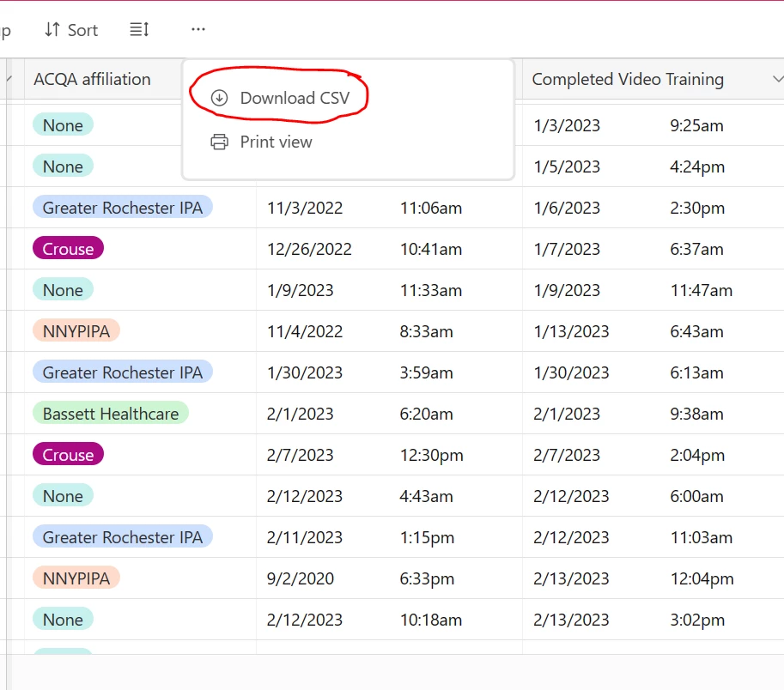The image size is (784, 690).
Task: Select the 9/2/2020 date cell
Action: 300,578
